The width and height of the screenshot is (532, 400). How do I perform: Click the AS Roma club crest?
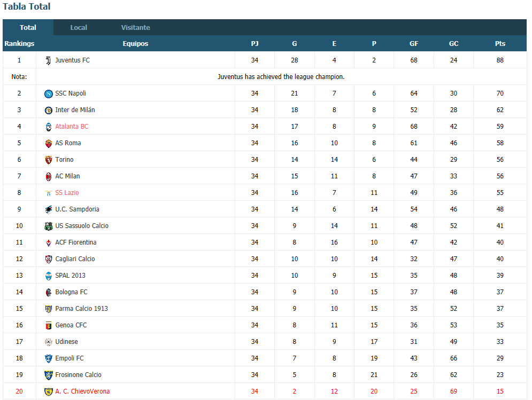click(49, 143)
